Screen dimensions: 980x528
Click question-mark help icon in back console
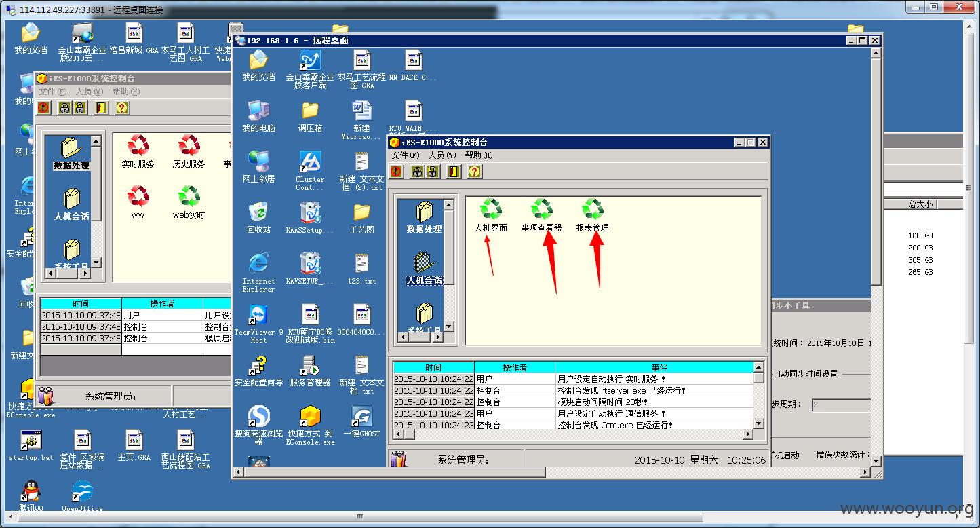121,108
